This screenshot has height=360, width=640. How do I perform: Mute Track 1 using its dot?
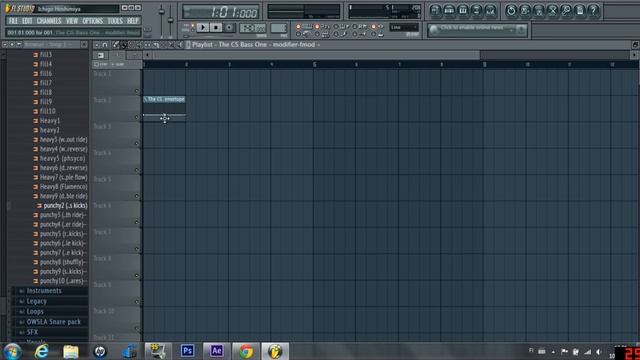pos(137,91)
